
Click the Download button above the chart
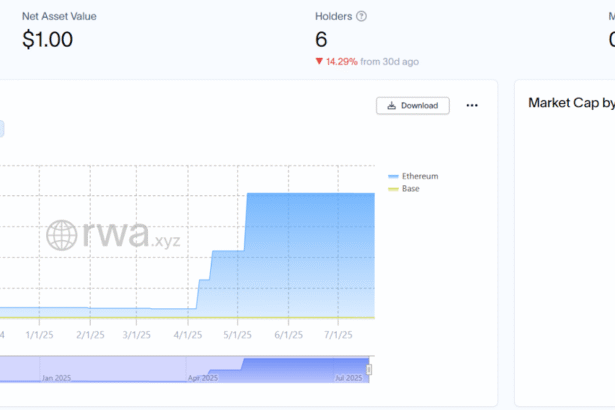[x=412, y=105]
